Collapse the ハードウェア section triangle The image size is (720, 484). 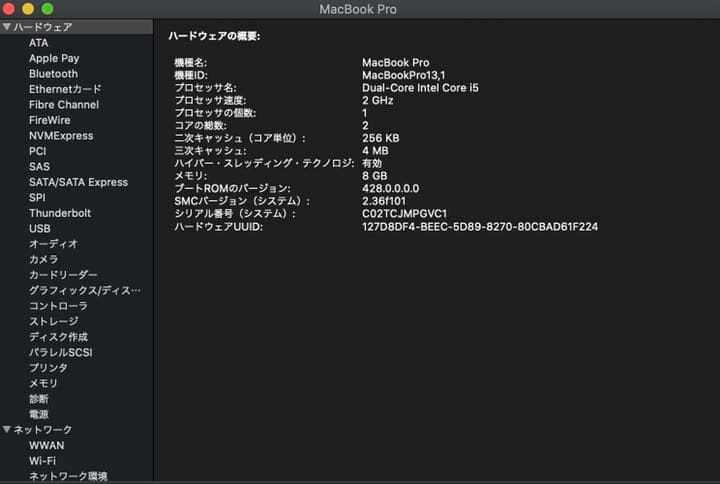pyautogui.click(x=7, y=27)
